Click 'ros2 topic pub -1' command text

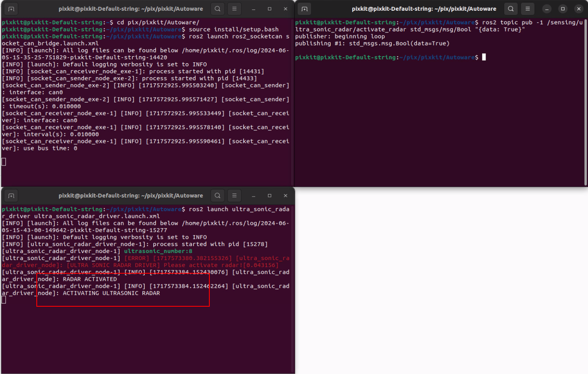pyautogui.click(x=513, y=22)
